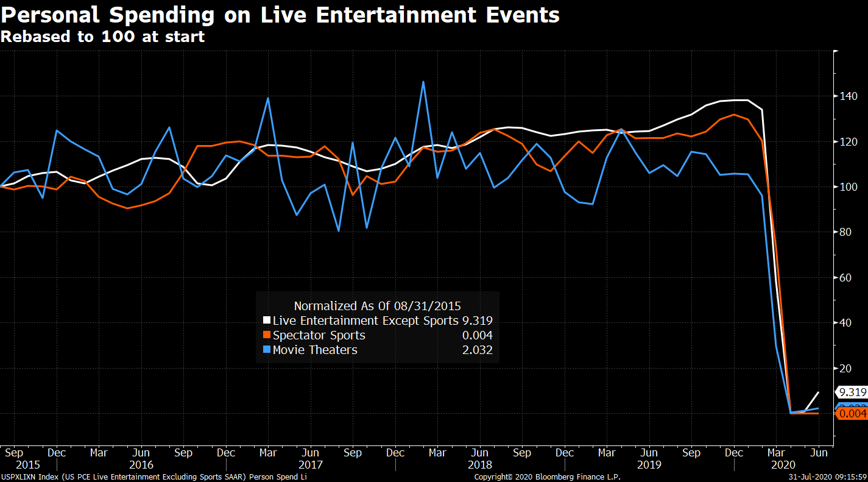Click the orange Spectator Sports legend swatch

tap(266, 335)
